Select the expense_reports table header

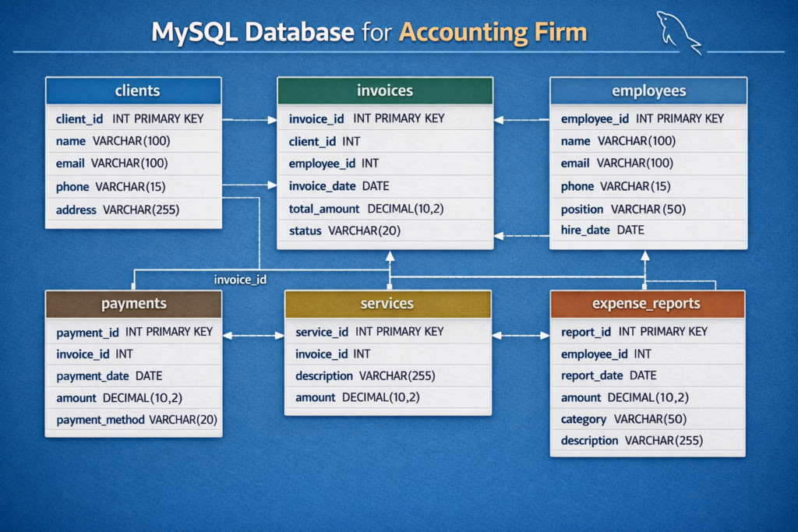coord(647,303)
